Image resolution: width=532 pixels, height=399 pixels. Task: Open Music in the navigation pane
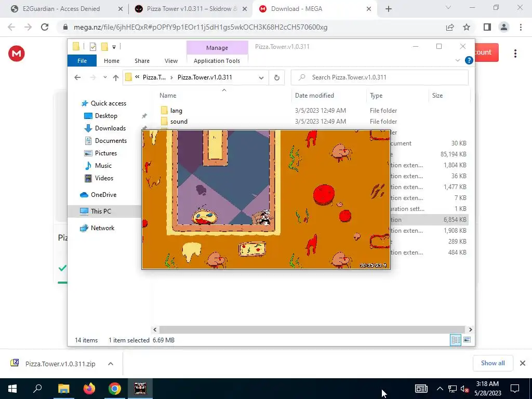(x=103, y=166)
